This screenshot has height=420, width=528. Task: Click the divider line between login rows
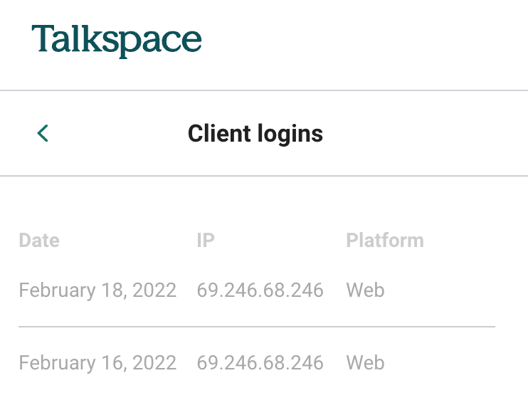pyautogui.click(x=257, y=326)
